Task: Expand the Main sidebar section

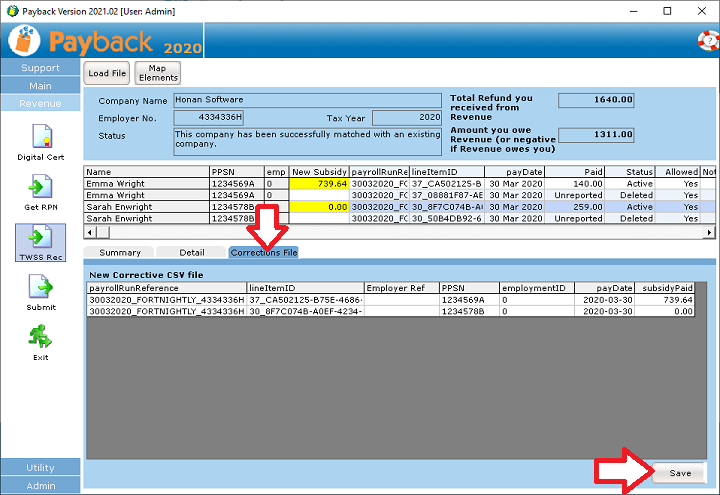Action: click(x=40, y=86)
